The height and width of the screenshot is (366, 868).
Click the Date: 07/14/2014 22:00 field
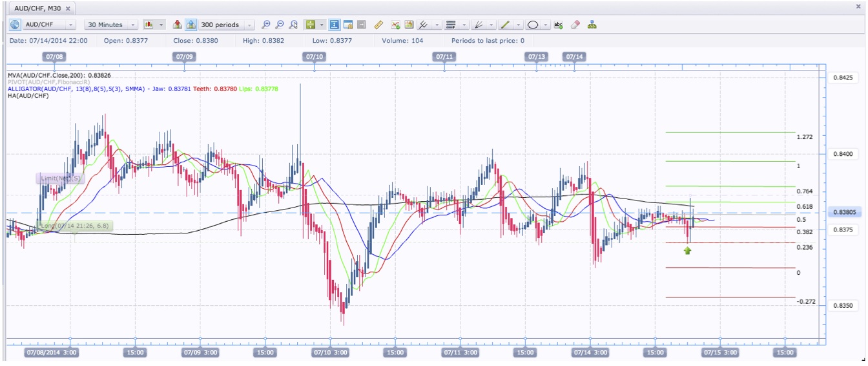tap(48, 41)
